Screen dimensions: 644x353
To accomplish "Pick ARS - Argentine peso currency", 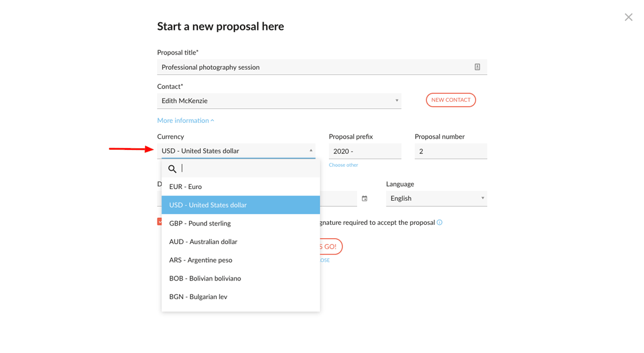I will 241,261.
